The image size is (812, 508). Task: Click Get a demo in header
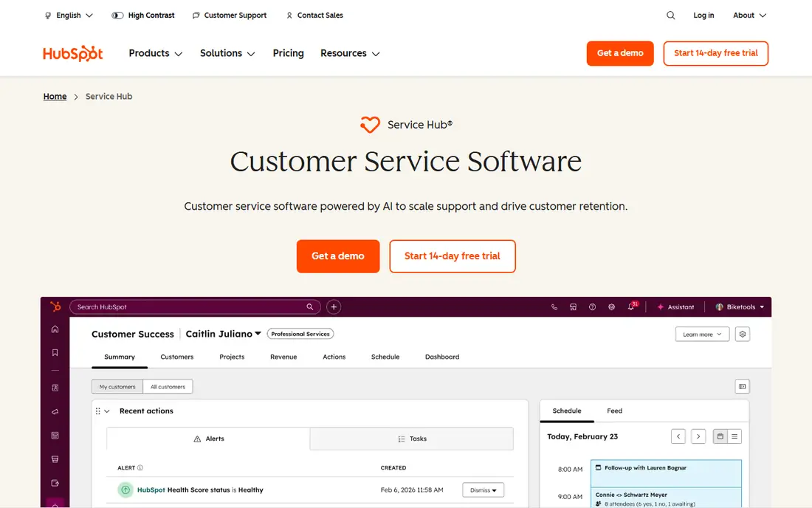pos(620,53)
